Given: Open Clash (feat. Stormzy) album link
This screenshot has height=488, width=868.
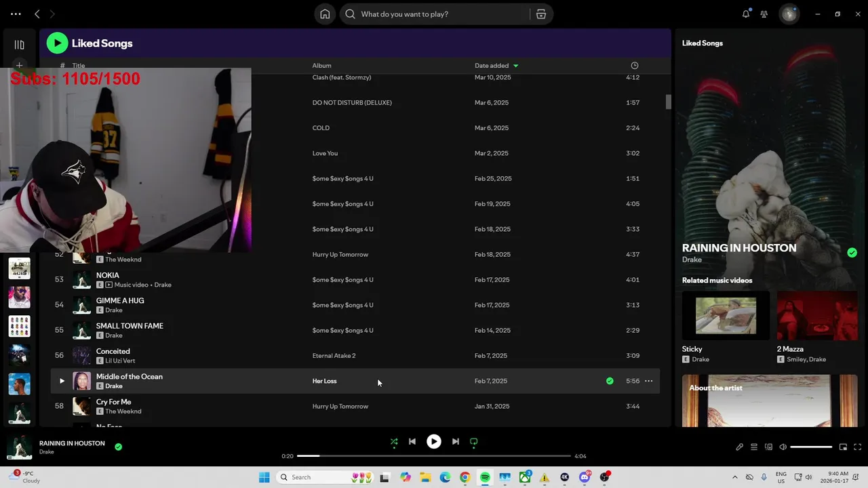Looking at the screenshot, I should point(341,77).
